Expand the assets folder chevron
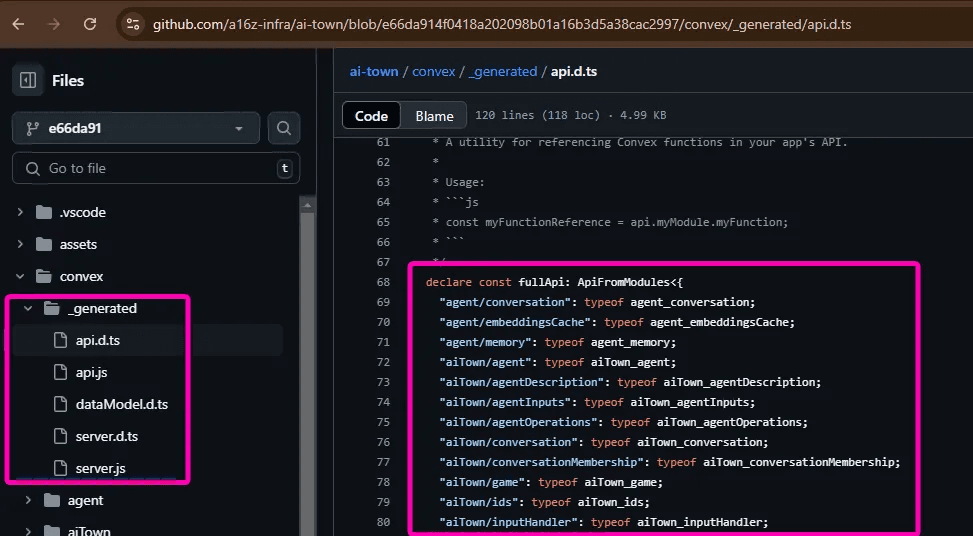The height and width of the screenshot is (536, 973). (20, 244)
